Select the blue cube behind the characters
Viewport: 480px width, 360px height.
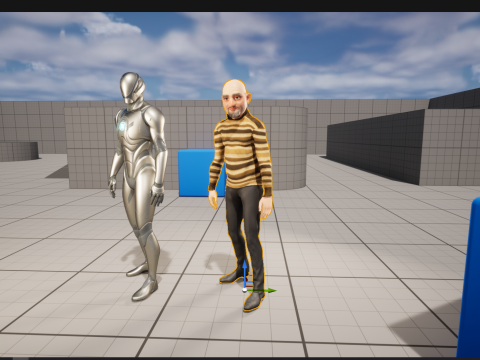point(196,173)
